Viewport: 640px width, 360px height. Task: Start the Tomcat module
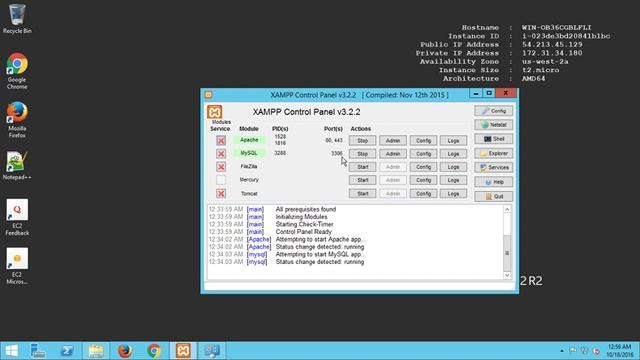[362, 193]
